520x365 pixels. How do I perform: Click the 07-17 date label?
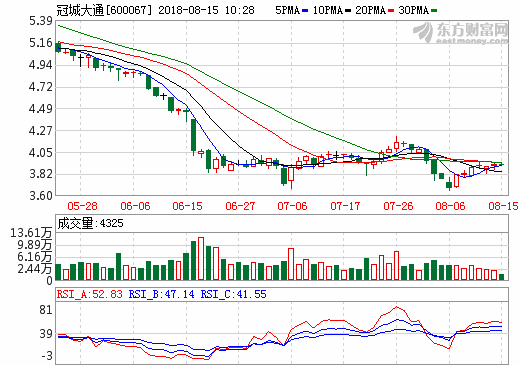tap(345, 206)
